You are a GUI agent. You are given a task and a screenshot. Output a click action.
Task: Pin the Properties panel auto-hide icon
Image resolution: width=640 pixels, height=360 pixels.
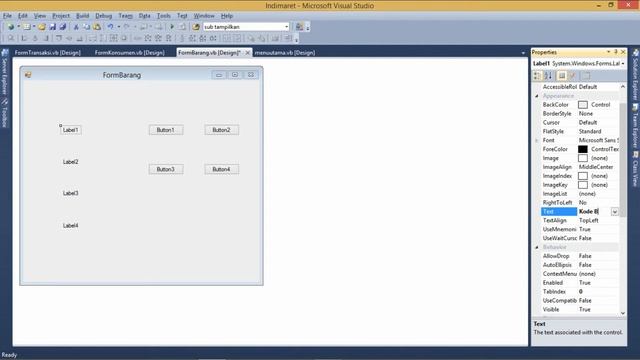616,52
